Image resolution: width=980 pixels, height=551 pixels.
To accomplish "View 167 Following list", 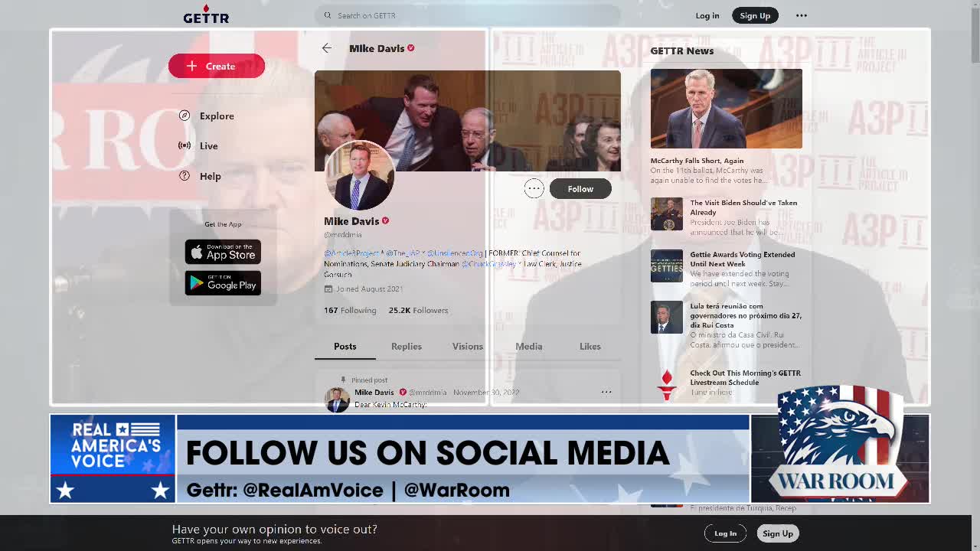I will tap(350, 310).
